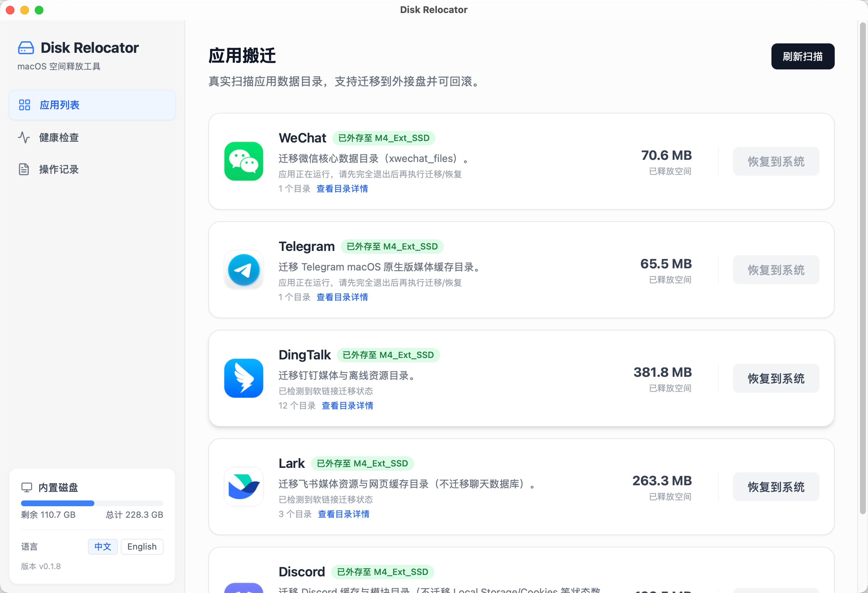Click the WeChat app icon
The image size is (868, 593).
(243, 161)
